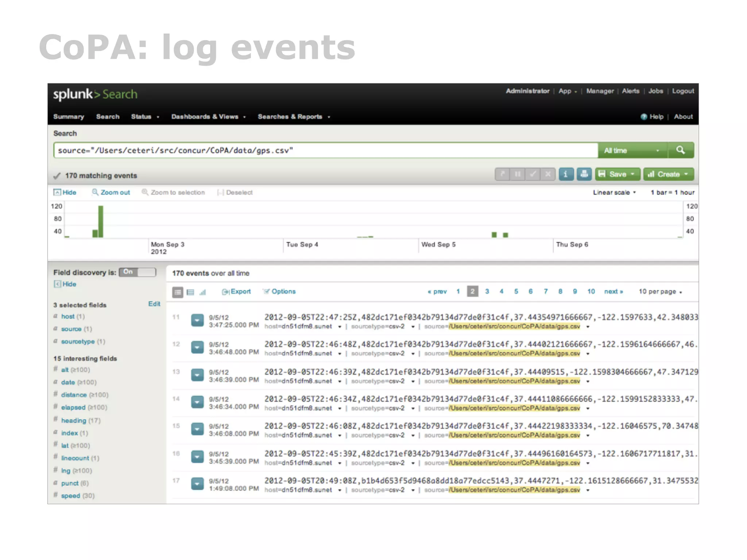Open the Linear scale dropdown
Viewport: 747px width, 560px height.
(x=614, y=192)
